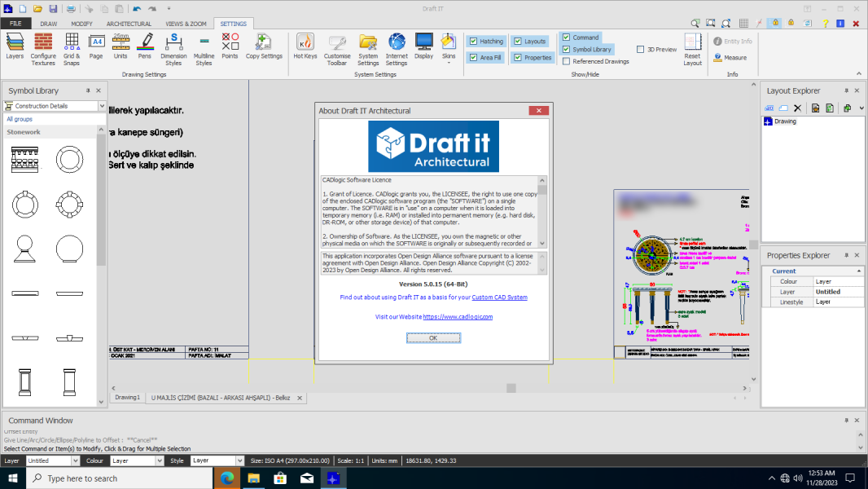
Task: Open the Pens settings
Action: click(x=144, y=46)
